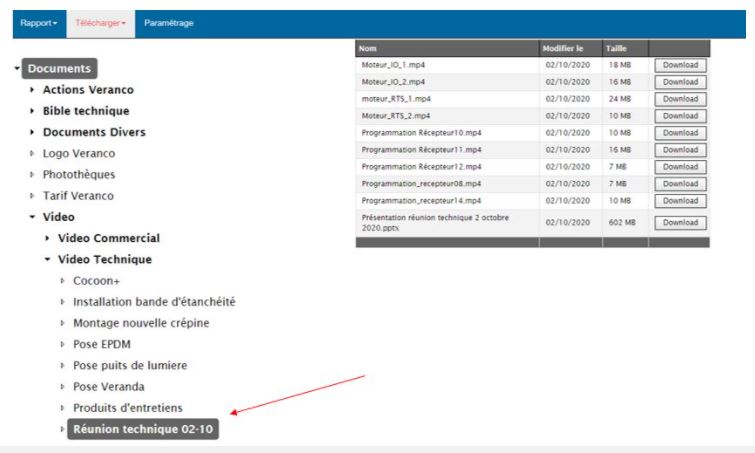Download the Moteur_IO_1.mp4 file
Image resolution: width=755 pixels, height=453 pixels.
click(680, 65)
